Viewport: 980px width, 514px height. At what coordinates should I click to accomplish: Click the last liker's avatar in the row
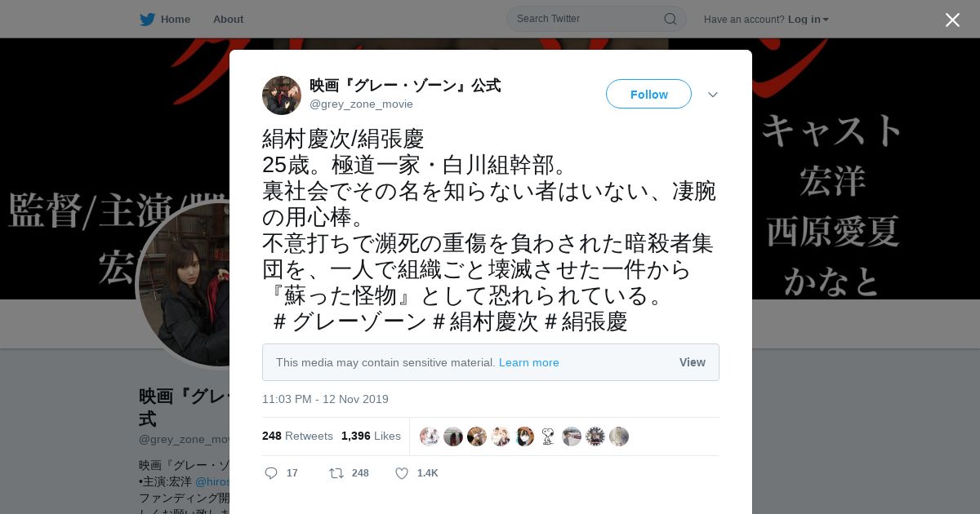(619, 436)
